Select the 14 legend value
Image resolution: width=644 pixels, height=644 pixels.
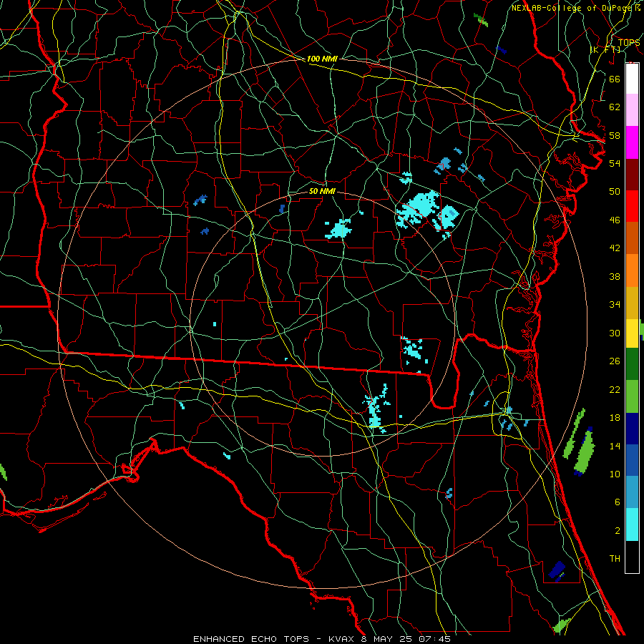click(615, 446)
